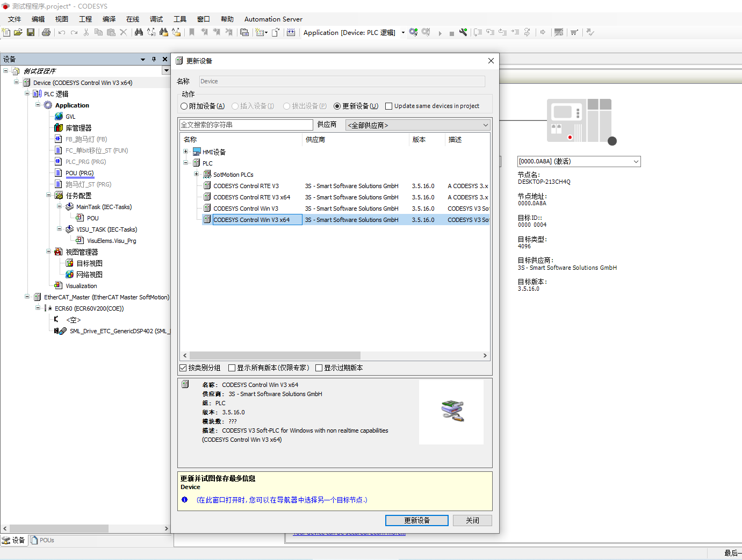
Task: Open the [0000.0A8A] (激活) dropdown
Action: click(579, 161)
